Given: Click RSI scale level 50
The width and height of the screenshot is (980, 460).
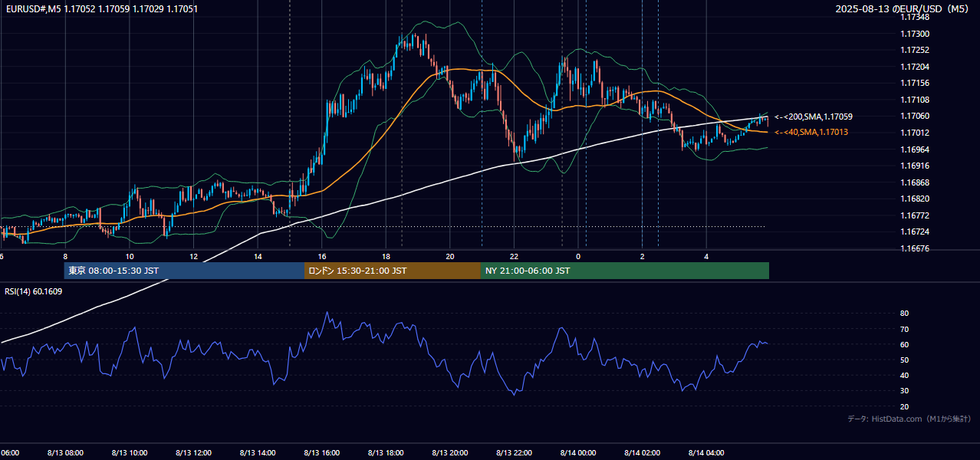Looking at the screenshot, I should click(904, 360).
